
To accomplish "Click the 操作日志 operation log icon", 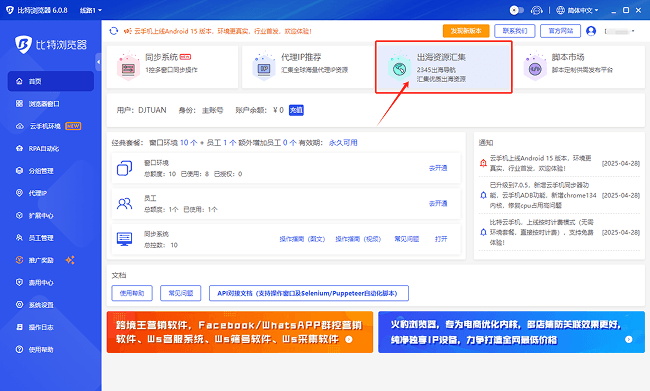I will pyautogui.click(x=19, y=327).
